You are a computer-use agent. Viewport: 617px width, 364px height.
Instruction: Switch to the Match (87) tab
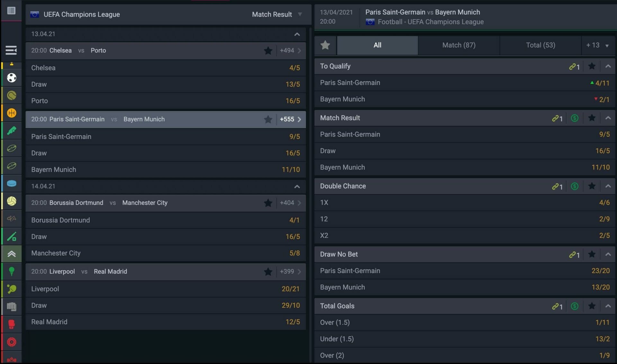[459, 45]
